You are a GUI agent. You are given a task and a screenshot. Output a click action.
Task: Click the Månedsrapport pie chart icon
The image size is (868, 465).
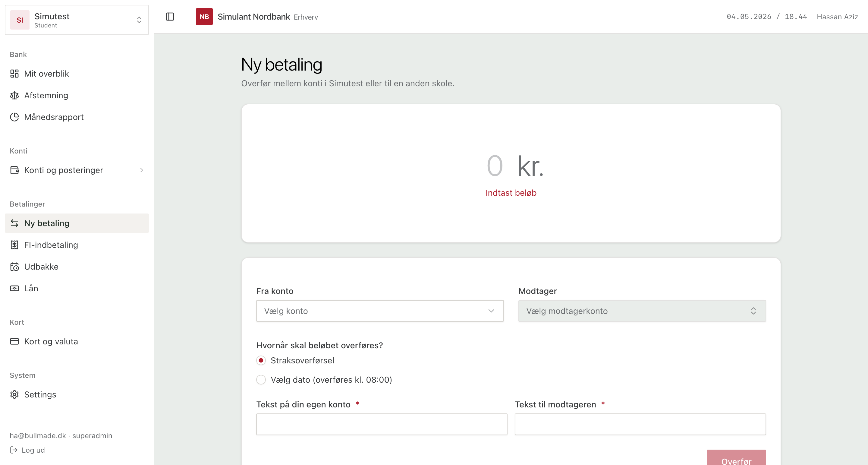click(x=14, y=117)
